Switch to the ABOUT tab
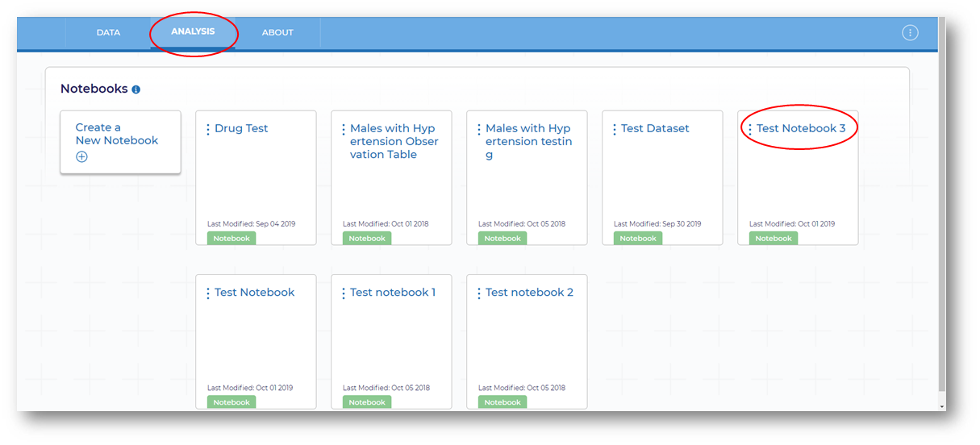The image size is (980, 445). pyautogui.click(x=277, y=33)
